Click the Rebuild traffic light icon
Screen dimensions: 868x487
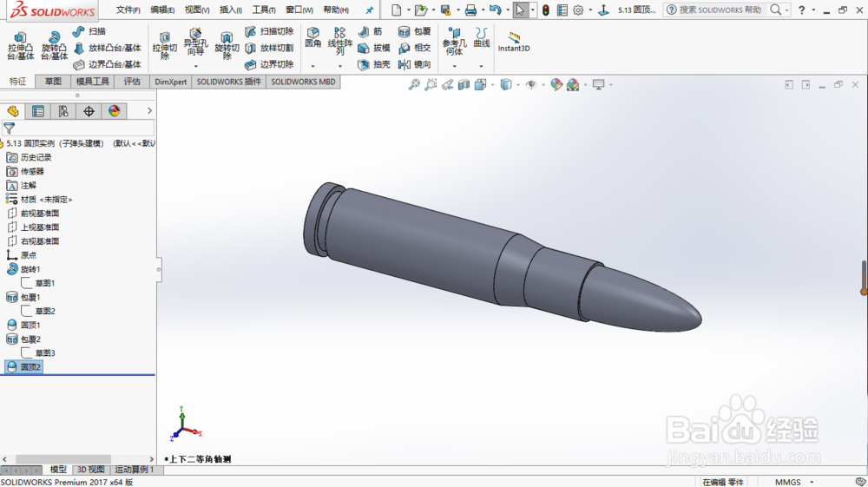546,10
